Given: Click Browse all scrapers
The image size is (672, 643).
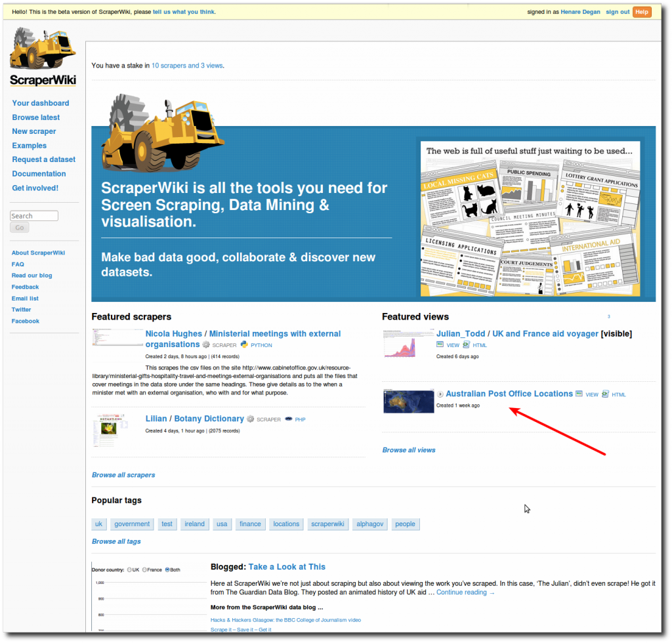Looking at the screenshot, I should tap(123, 476).
